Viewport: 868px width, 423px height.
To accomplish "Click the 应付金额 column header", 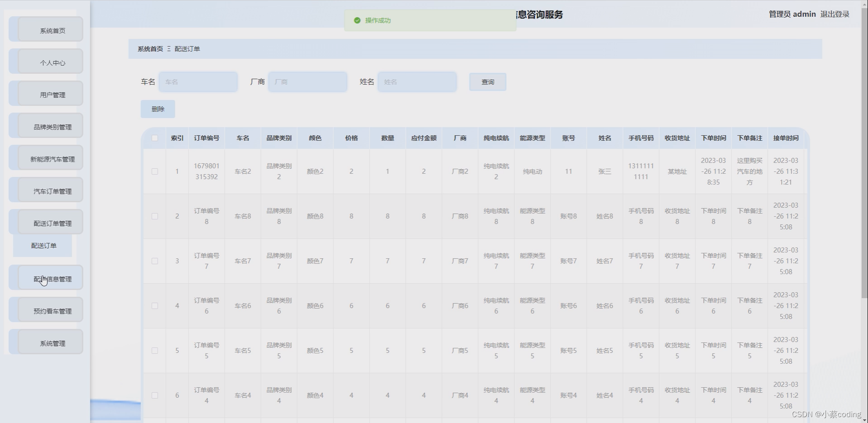I will pos(424,138).
